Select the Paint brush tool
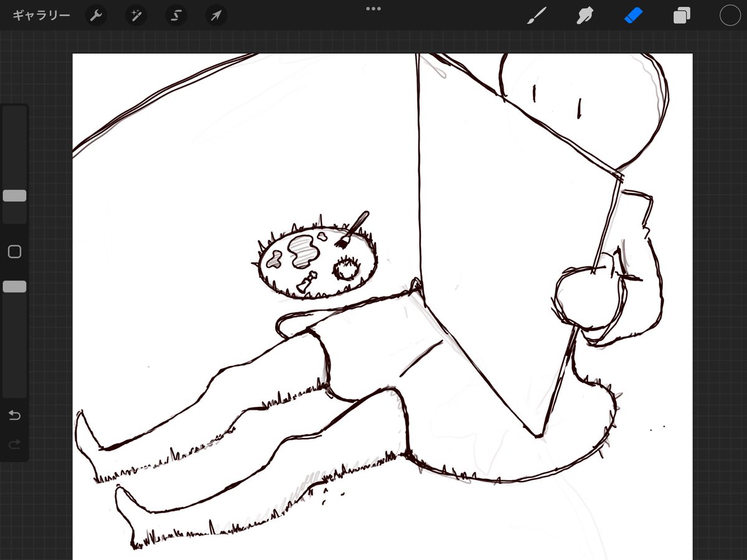This screenshot has width=747, height=560. [536, 16]
